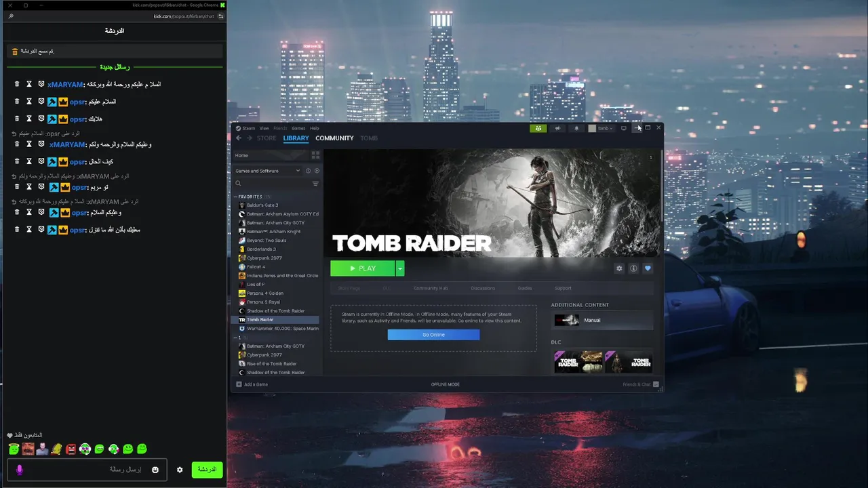Open Tomb Raider settings gear
The width and height of the screenshot is (868, 488).
click(x=619, y=268)
